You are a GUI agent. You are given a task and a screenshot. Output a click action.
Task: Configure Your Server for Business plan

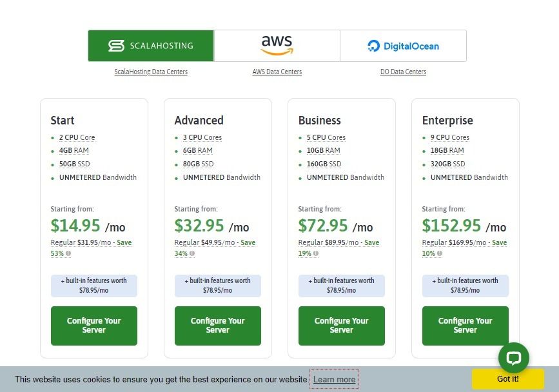tap(342, 326)
